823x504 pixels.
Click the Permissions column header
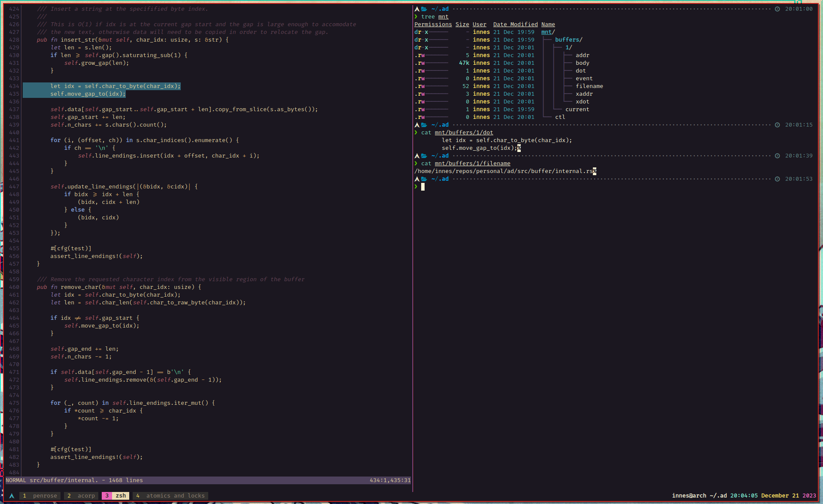pos(433,24)
